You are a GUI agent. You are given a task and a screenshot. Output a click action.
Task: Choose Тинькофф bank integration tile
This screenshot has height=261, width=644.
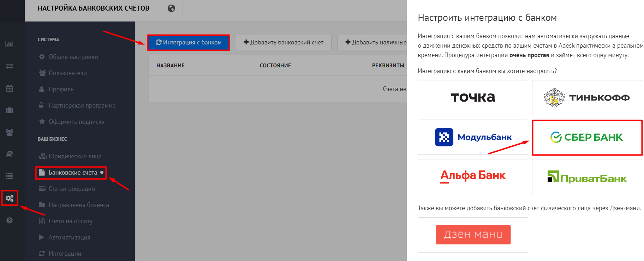[x=587, y=98]
